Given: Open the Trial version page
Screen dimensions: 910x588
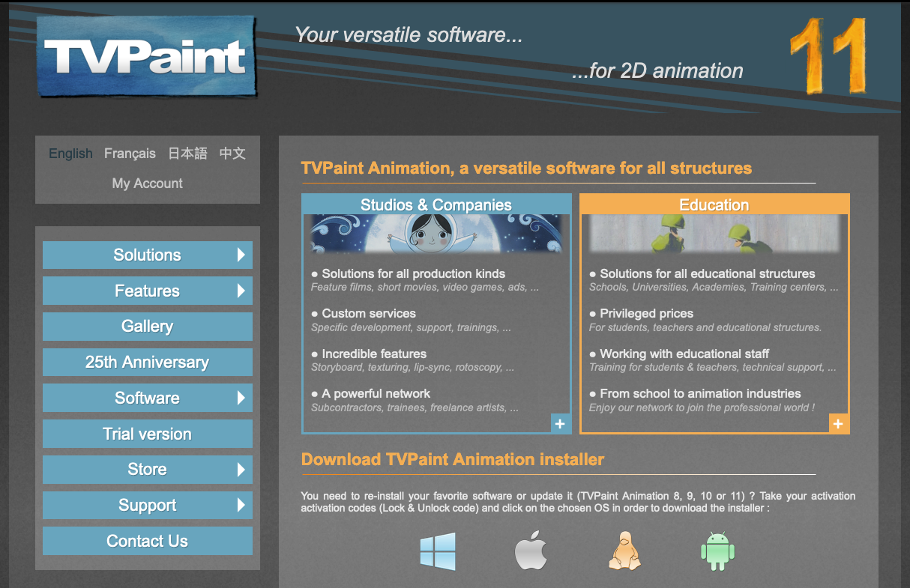Looking at the screenshot, I should (148, 434).
